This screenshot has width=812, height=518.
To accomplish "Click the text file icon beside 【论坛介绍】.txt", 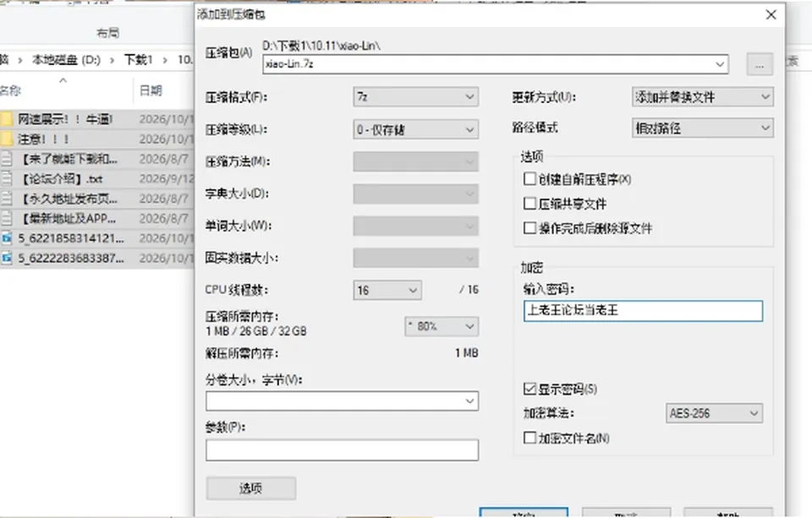I will pyautogui.click(x=7, y=179).
